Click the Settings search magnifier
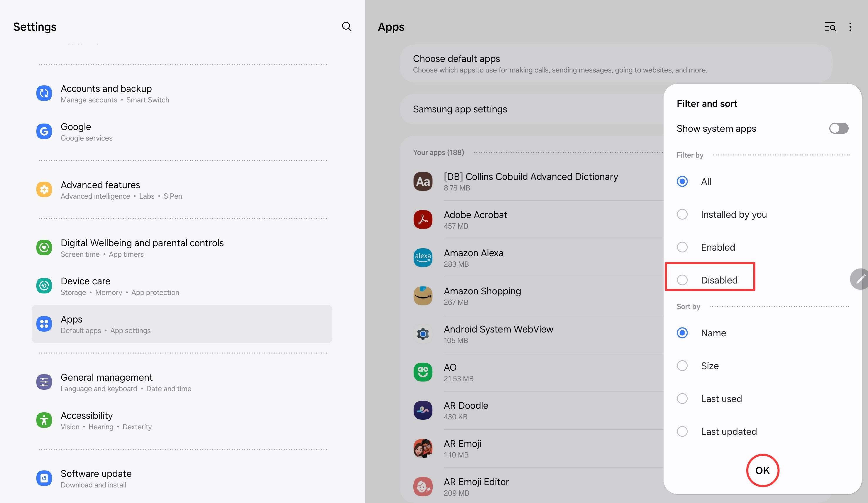 [347, 26]
